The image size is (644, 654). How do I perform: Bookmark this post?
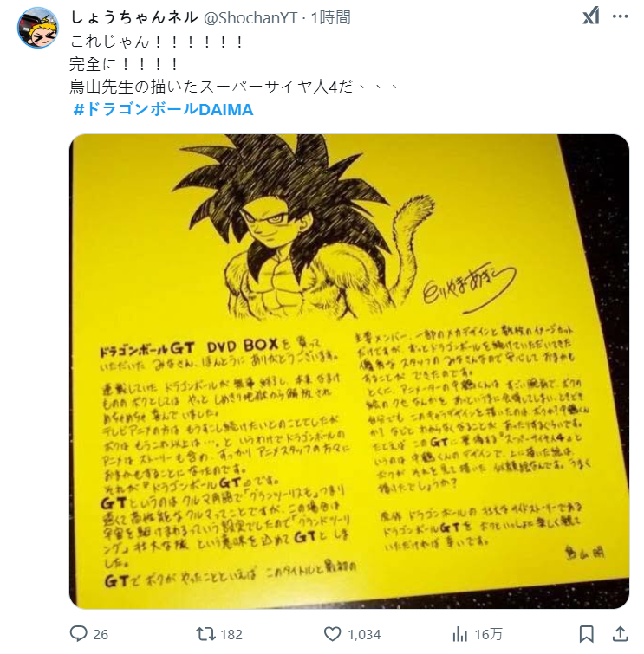pos(587,634)
